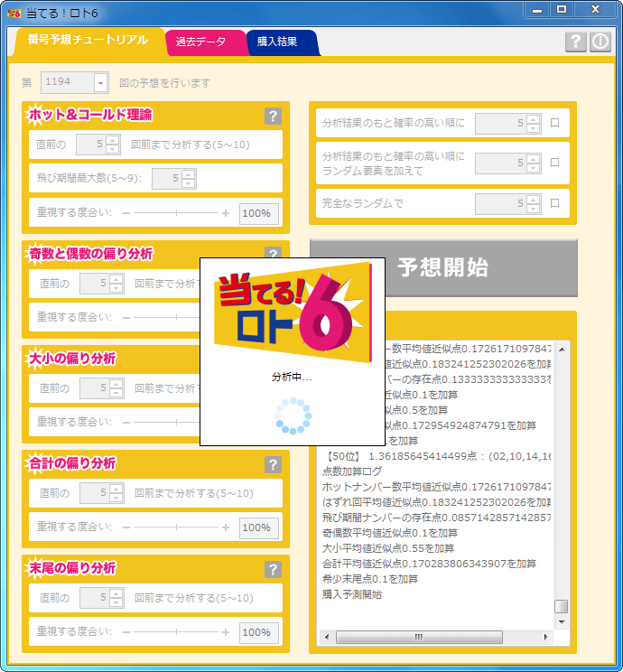623x672 pixels.
Task: Minimize the 当てる!ロト6 window
Action: [537, 10]
